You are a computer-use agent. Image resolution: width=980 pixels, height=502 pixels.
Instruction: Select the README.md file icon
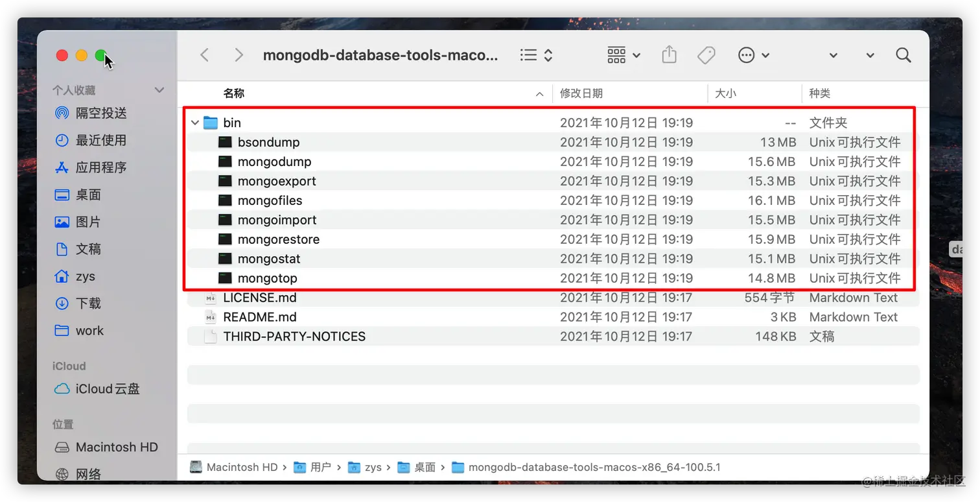(x=211, y=317)
